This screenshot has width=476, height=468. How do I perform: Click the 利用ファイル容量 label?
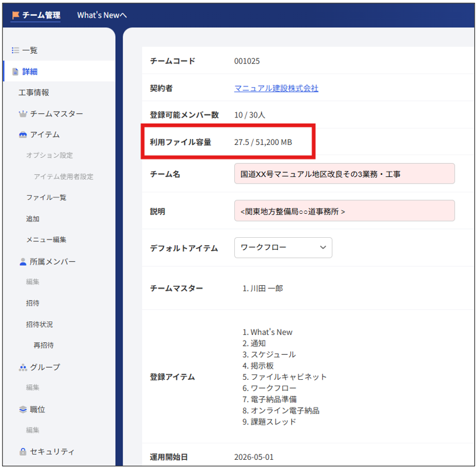click(180, 142)
